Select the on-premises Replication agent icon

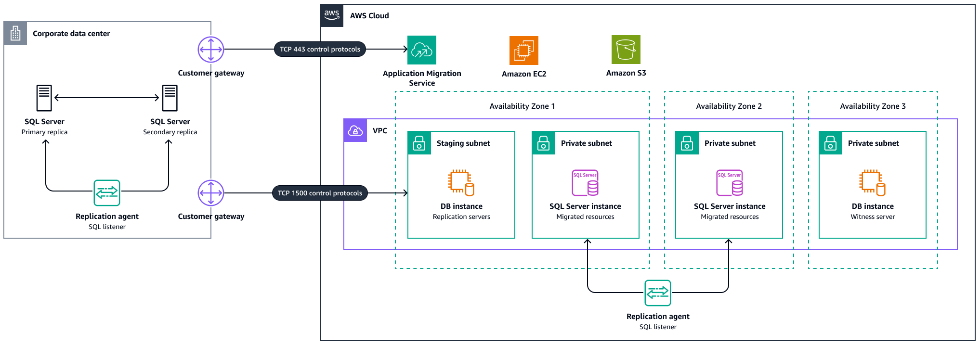click(x=106, y=193)
